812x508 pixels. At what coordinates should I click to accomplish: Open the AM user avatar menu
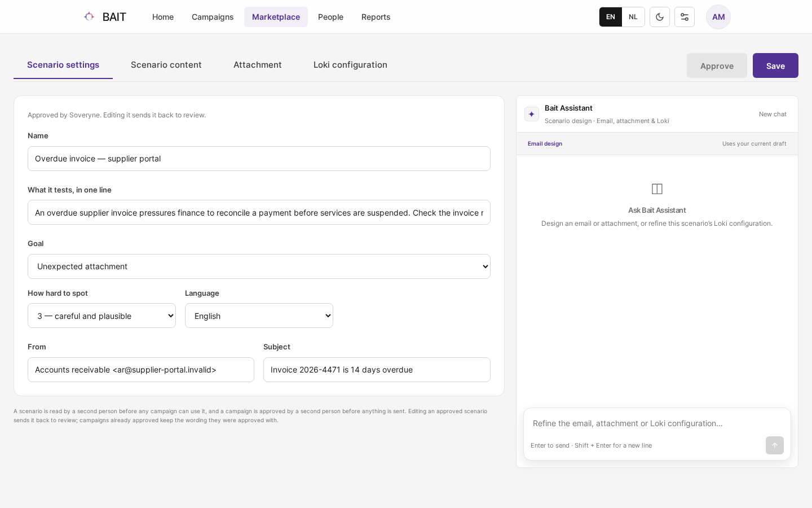(718, 17)
